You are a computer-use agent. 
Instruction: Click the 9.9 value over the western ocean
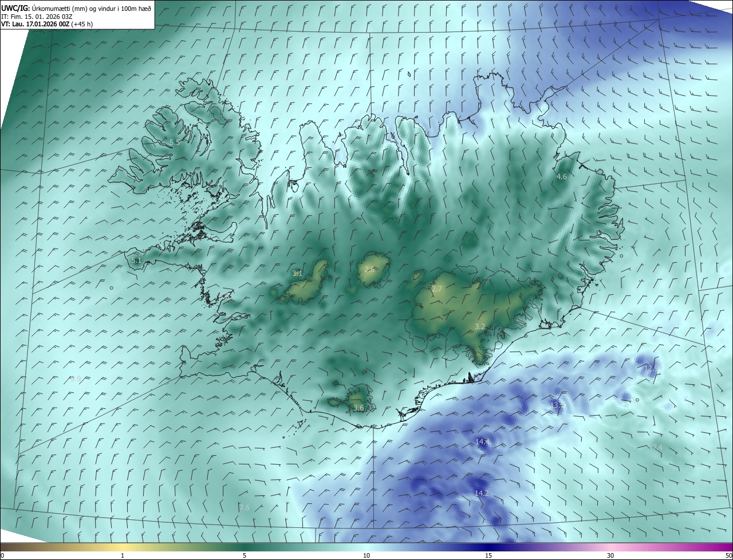pos(76,379)
